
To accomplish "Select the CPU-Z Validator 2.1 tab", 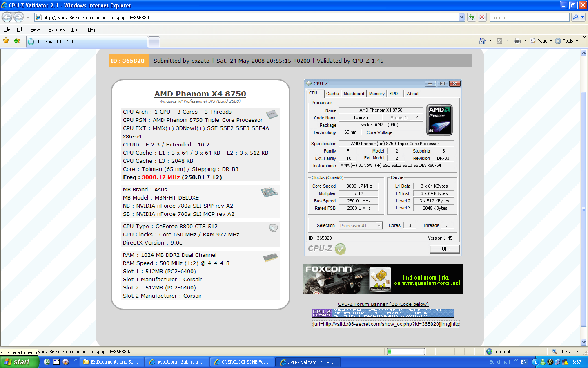I will pos(87,42).
